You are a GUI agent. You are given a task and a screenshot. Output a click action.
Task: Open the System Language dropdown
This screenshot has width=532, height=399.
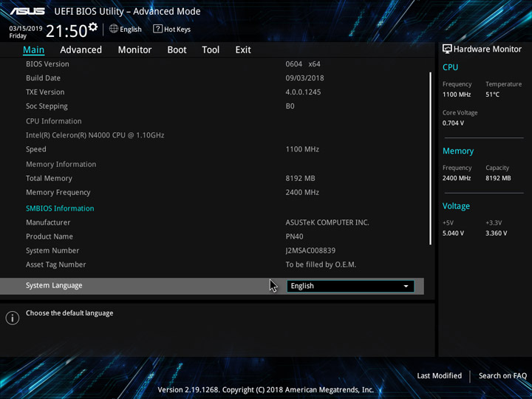click(350, 286)
